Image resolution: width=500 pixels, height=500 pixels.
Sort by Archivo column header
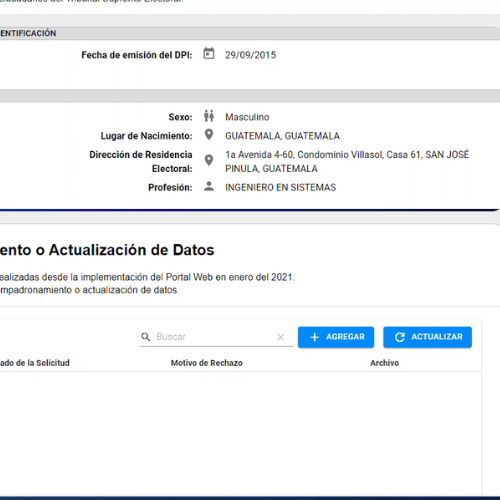pyautogui.click(x=384, y=363)
